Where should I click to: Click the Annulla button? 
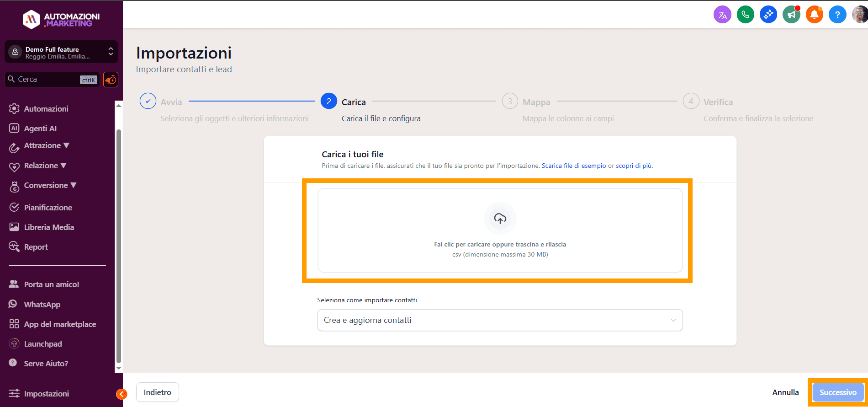(785, 392)
